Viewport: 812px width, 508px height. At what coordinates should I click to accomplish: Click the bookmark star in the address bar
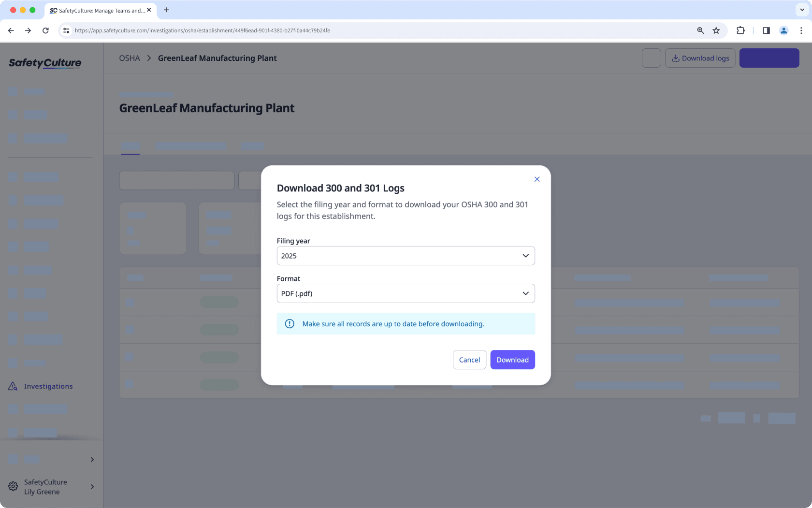[716, 30]
